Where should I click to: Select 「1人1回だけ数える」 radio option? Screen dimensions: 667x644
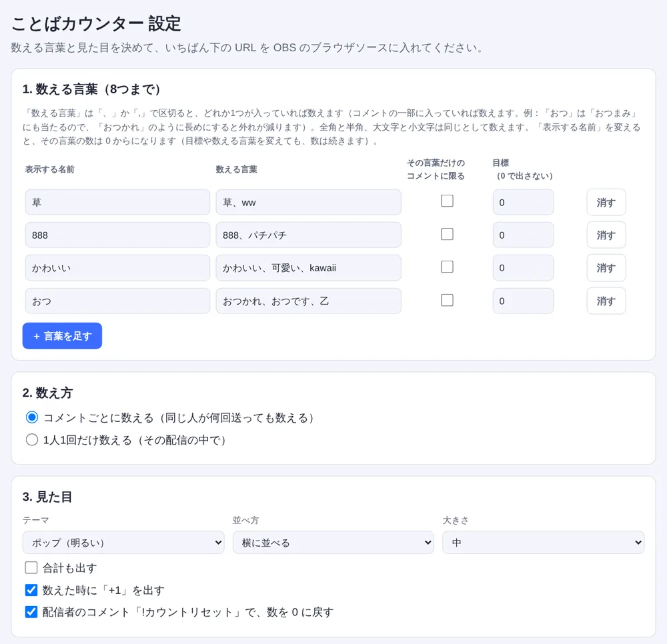pyautogui.click(x=32, y=439)
